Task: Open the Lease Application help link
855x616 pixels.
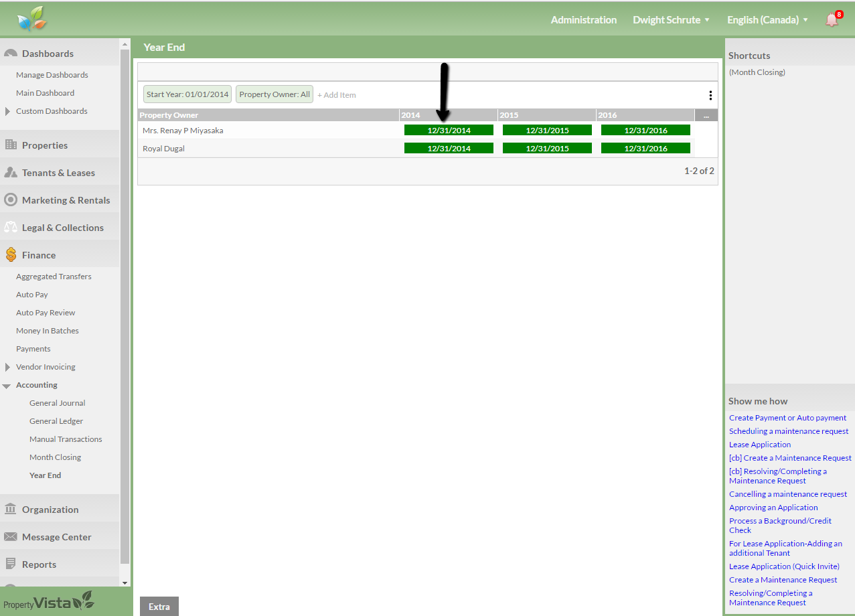Action: point(760,445)
